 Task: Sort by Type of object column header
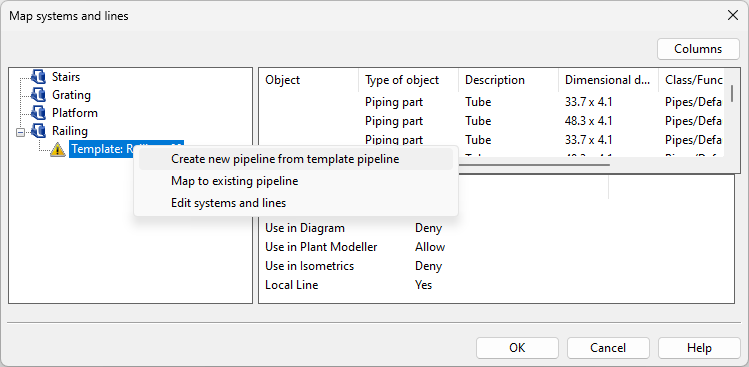coord(408,80)
